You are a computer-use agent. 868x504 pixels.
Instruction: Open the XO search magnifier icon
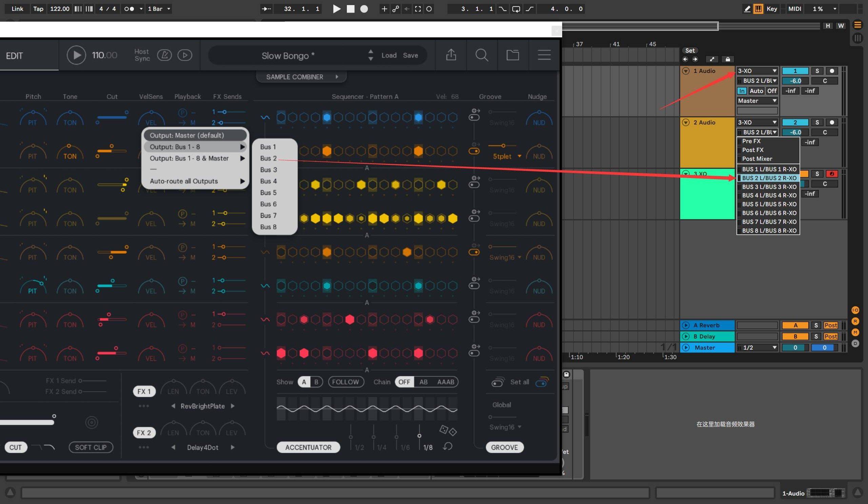[x=481, y=55]
